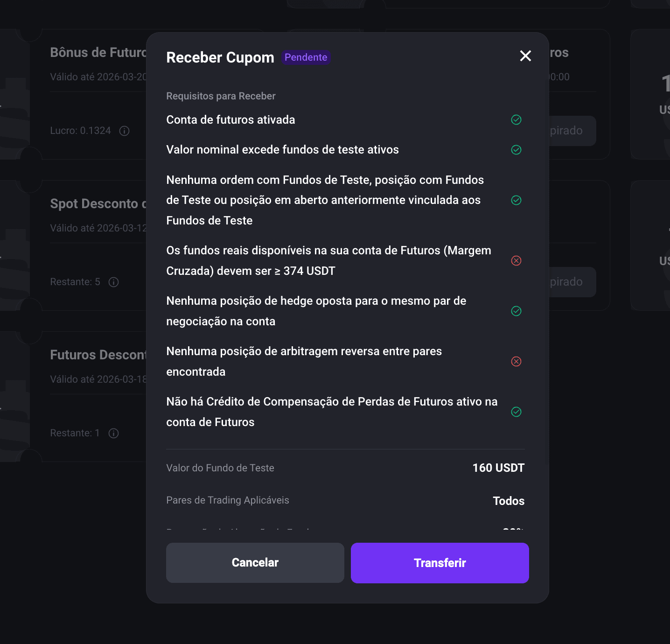Click the Pendente status badge
670x644 pixels.
pyautogui.click(x=306, y=57)
